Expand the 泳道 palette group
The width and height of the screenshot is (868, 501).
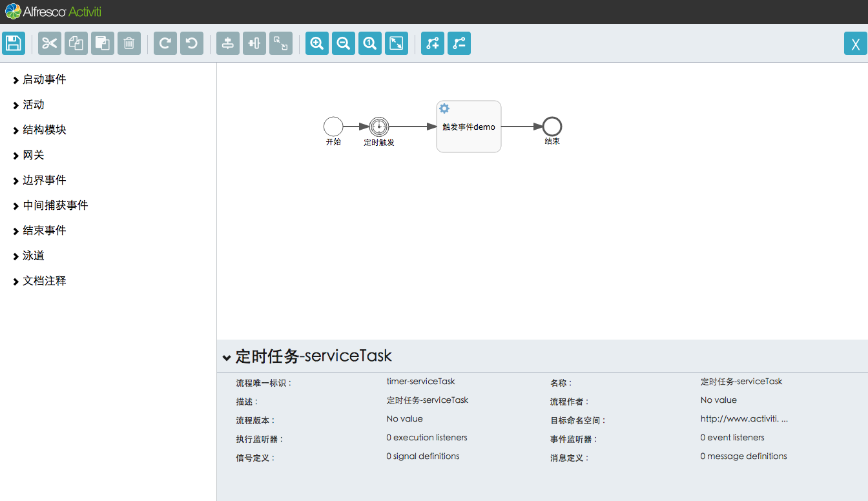(29, 256)
